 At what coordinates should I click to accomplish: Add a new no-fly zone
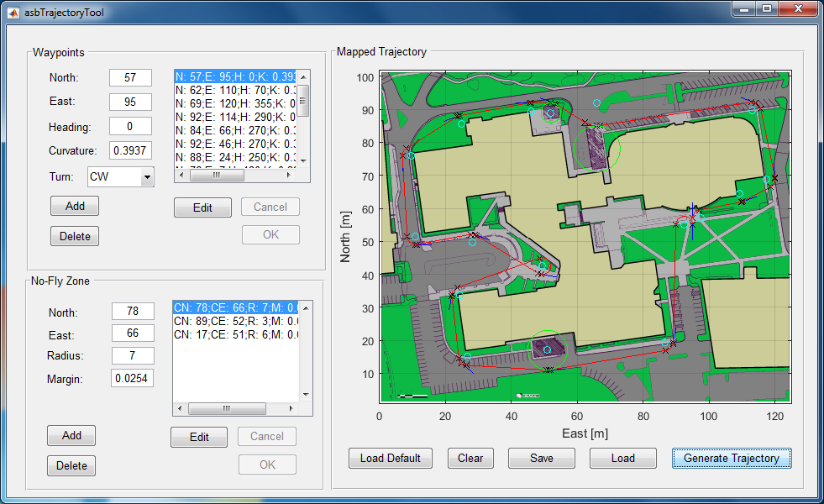click(x=71, y=436)
